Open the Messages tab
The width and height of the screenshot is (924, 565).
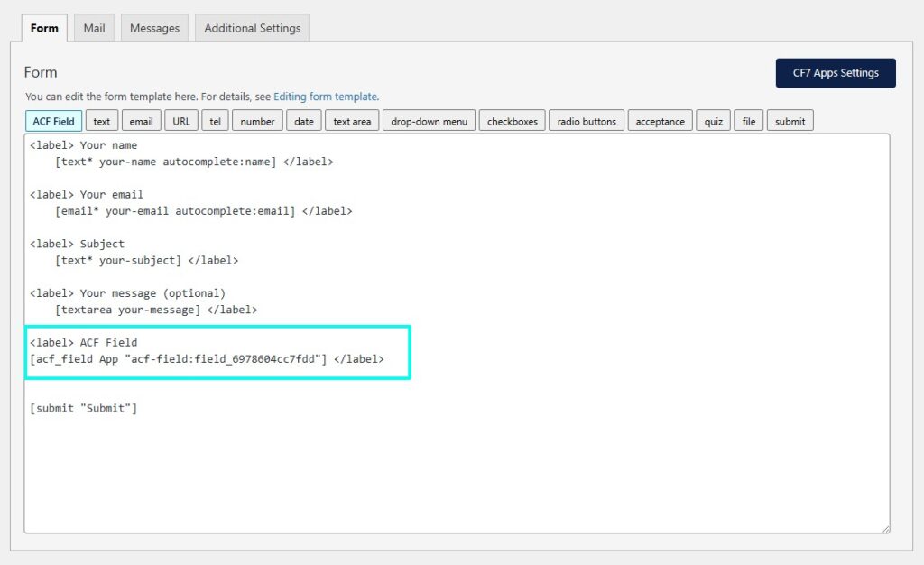(154, 28)
